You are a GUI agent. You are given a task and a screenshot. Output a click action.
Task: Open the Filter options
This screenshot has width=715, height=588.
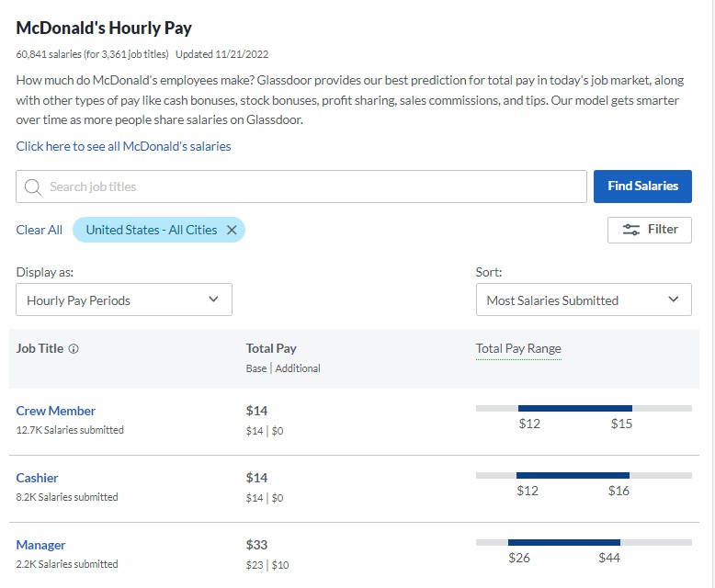[650, 230]
